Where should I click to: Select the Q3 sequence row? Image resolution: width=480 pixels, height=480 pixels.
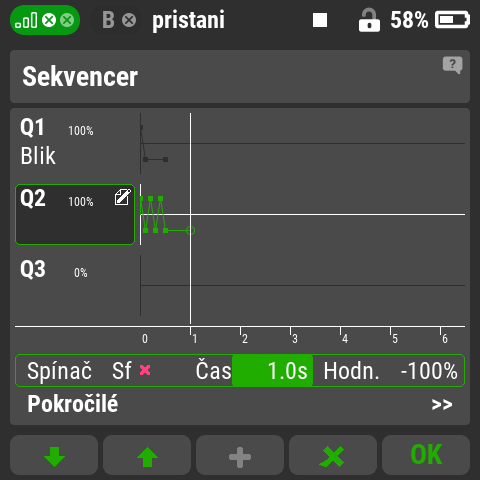(75, 285)
